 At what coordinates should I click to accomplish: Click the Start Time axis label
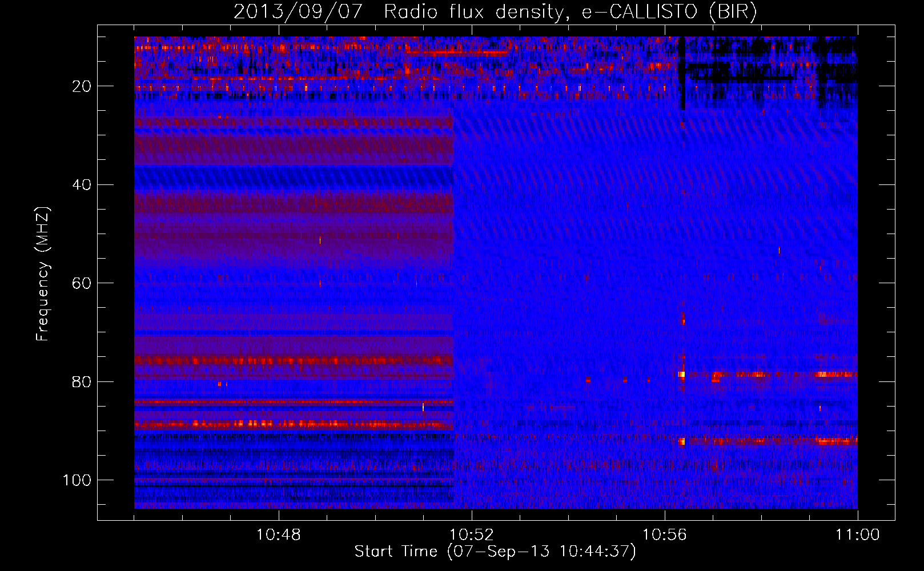click(495, 552)
